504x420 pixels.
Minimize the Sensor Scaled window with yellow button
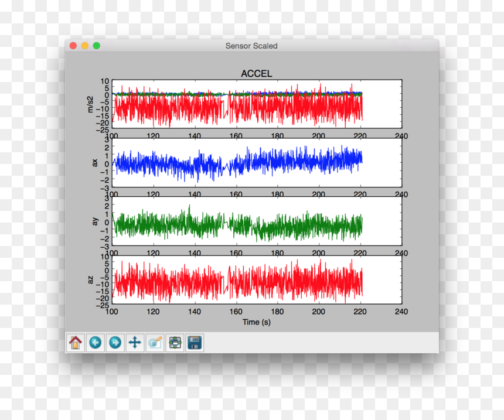[x=85, y=46]
